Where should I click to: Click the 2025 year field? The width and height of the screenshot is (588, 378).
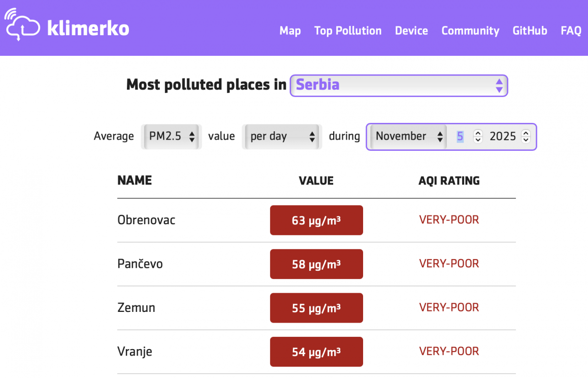[502, 137]
